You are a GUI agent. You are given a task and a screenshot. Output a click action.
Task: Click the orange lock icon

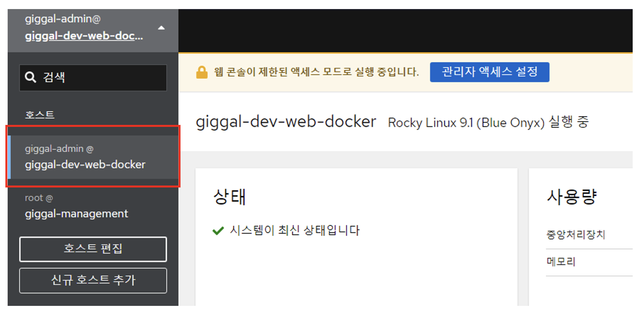point(202,72)
